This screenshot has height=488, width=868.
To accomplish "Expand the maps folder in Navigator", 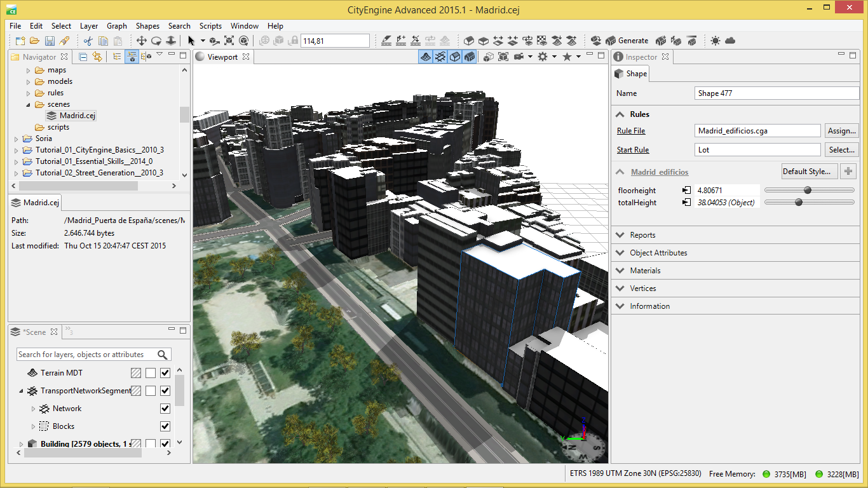I will pyautogui.click(x=28, y=70).
